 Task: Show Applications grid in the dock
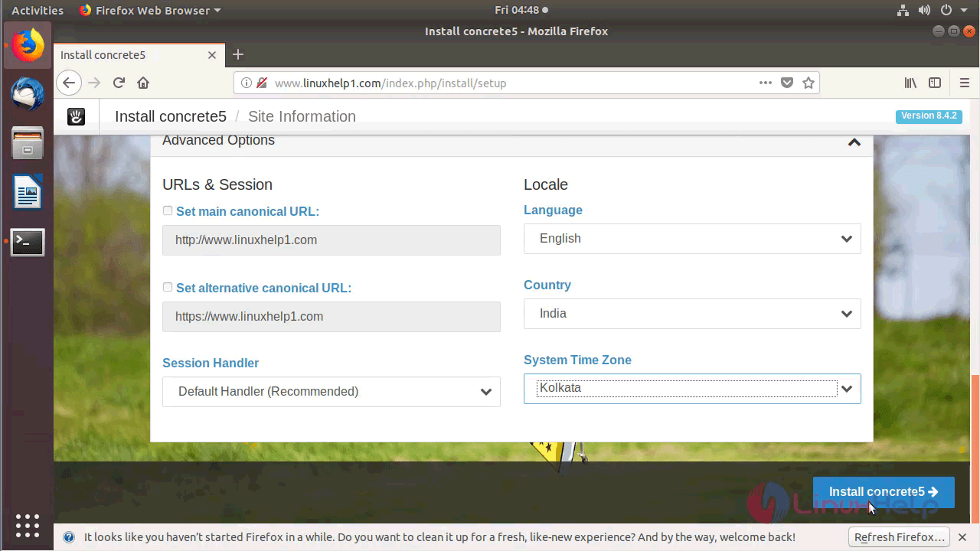(28, 525)
